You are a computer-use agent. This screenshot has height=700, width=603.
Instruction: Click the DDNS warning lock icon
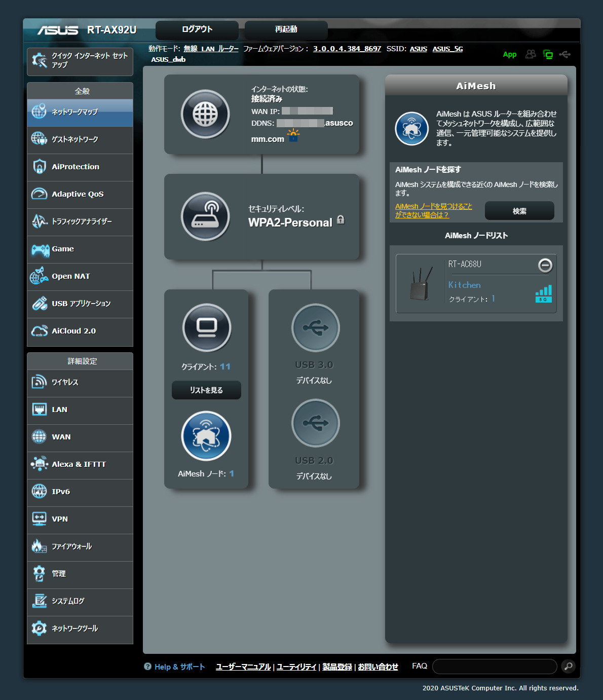[293, 135]
